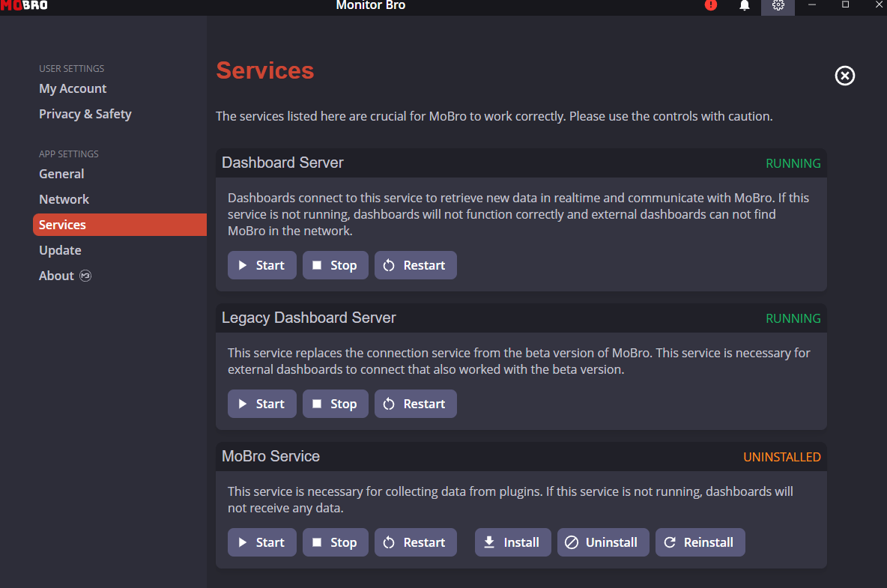
Task: Stop the Legacy Dashboard Server
Action: (336, 404)
